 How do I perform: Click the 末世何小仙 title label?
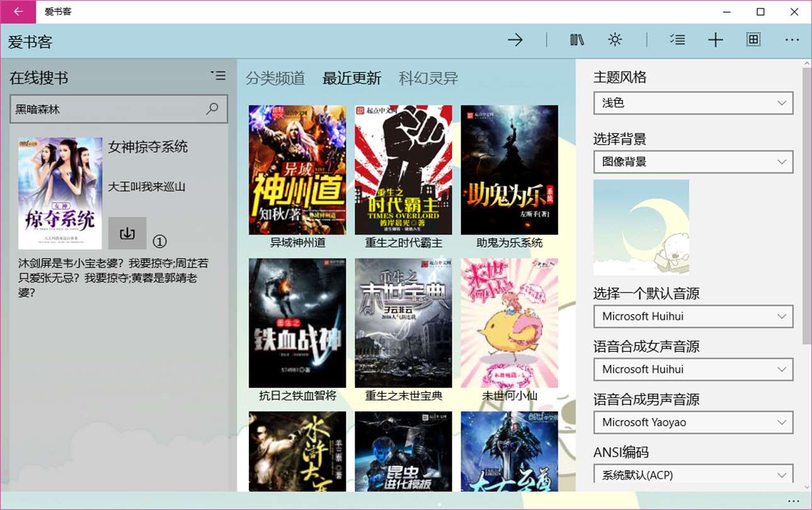click(x=510, y=395)
